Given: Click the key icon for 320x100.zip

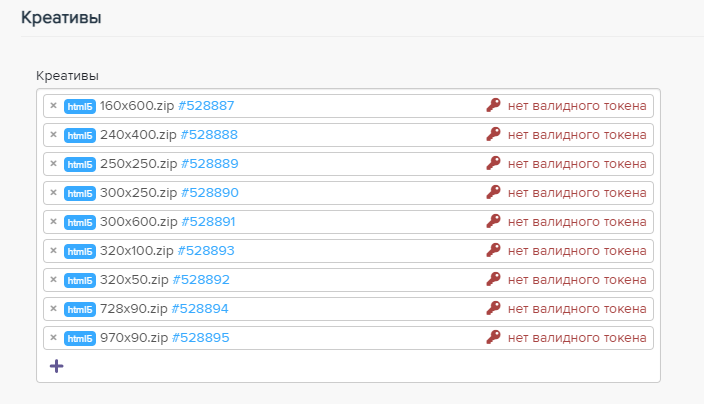Looking at the screenshot, I should click(x=492, y=250).
